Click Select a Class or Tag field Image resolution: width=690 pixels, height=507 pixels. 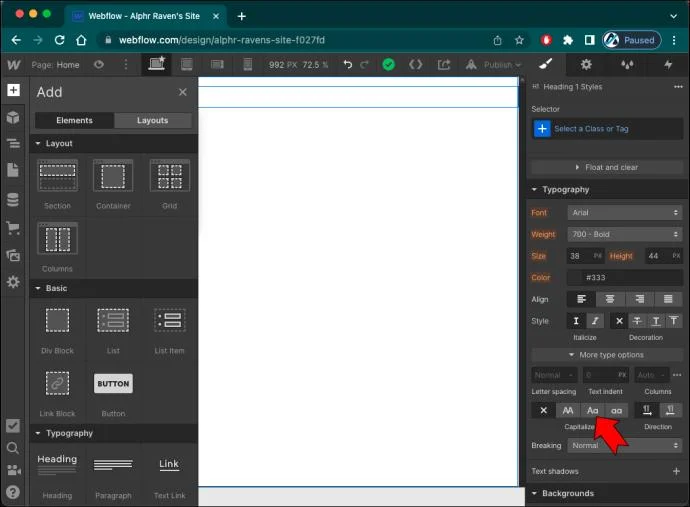(607, 129)
